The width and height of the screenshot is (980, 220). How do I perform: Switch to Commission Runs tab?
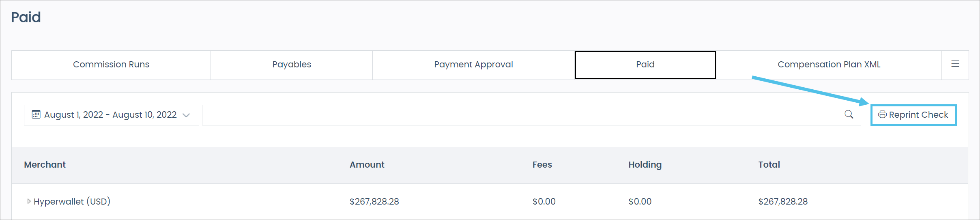(111, 65)
